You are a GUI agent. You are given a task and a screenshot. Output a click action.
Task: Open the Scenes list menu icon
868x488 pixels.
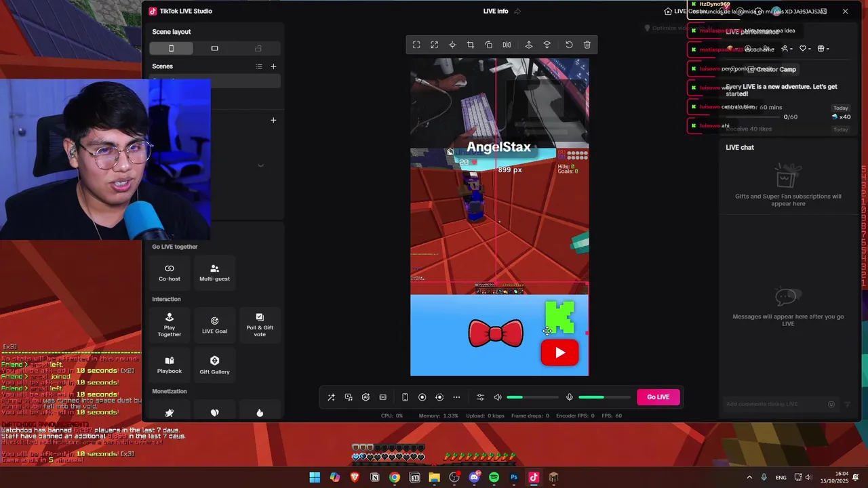(x=258, y=66)
